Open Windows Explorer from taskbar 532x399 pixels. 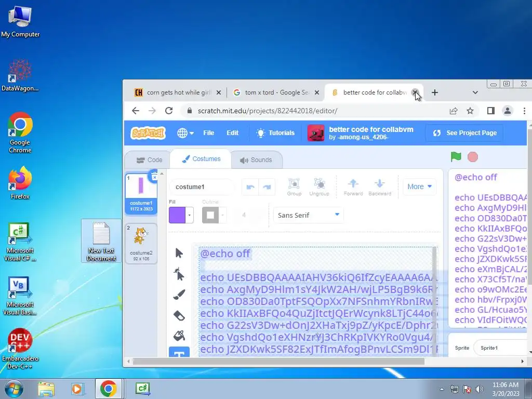tap(46, 389)
